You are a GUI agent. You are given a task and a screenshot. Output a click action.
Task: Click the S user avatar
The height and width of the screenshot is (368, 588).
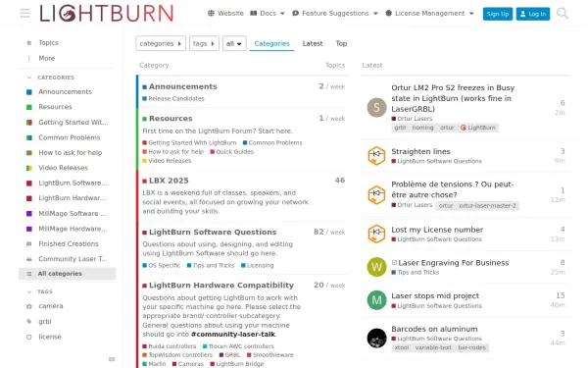click(376, 107)
